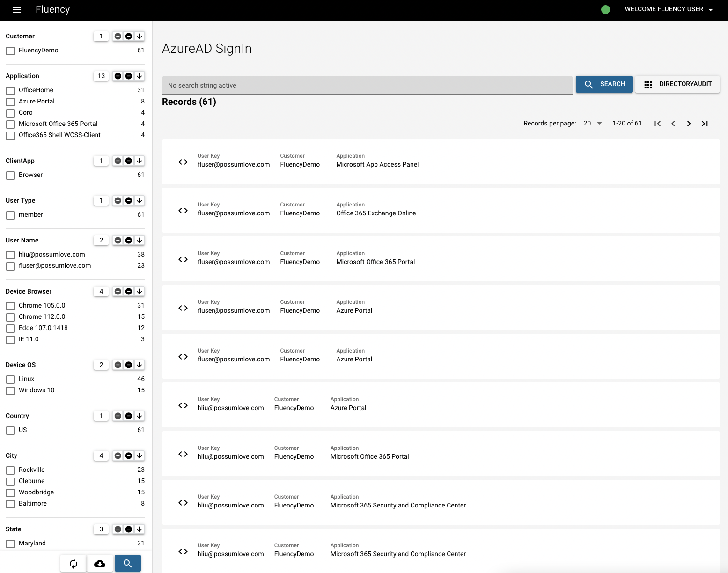Expand the ClientApp facet
The width and height of the screenshot is (728, 573).
(x=139, y=161)
